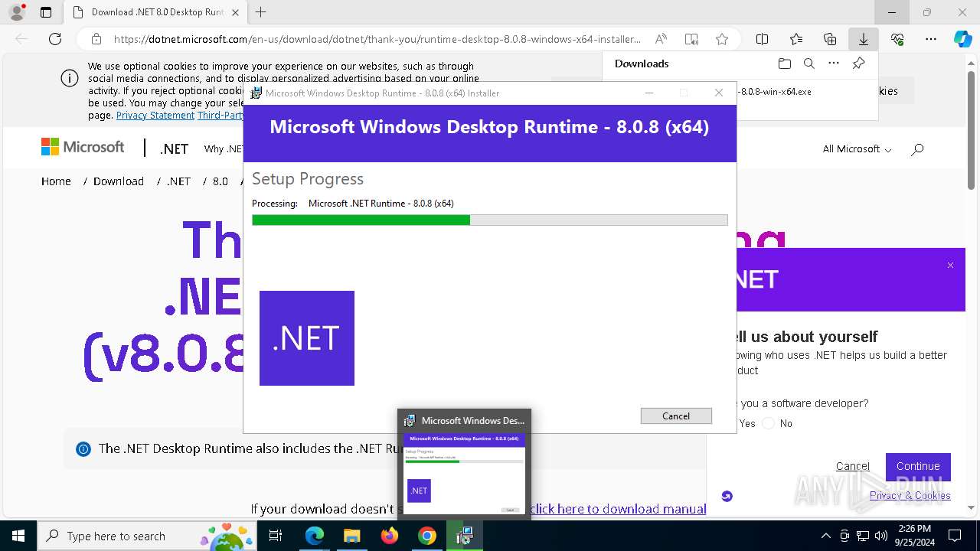This screenshot has width=980, height=551.
Task: Continue the .NET survey
Action: [x=918, y=466]
